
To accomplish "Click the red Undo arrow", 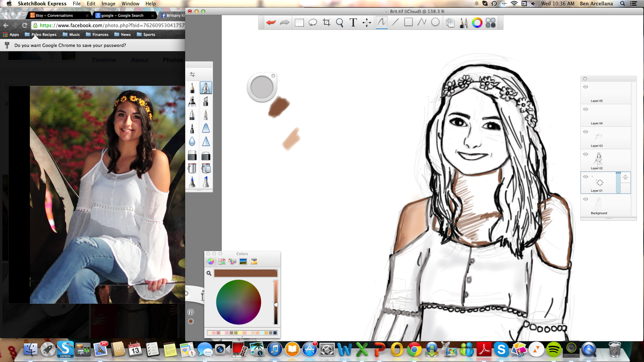I will (271, 22).
